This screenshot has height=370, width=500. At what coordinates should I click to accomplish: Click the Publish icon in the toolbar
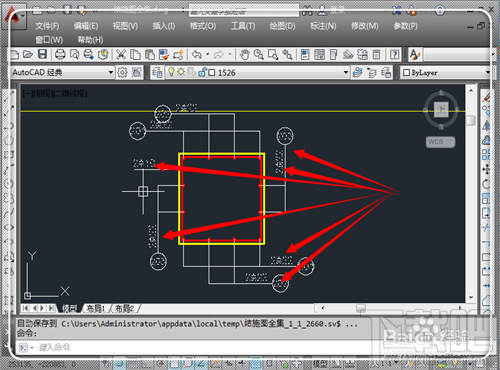89,54
